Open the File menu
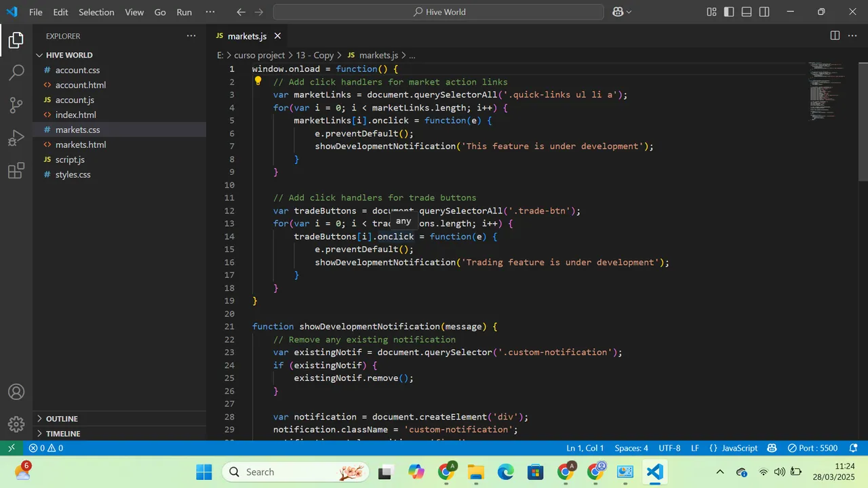 coord(35,12)
